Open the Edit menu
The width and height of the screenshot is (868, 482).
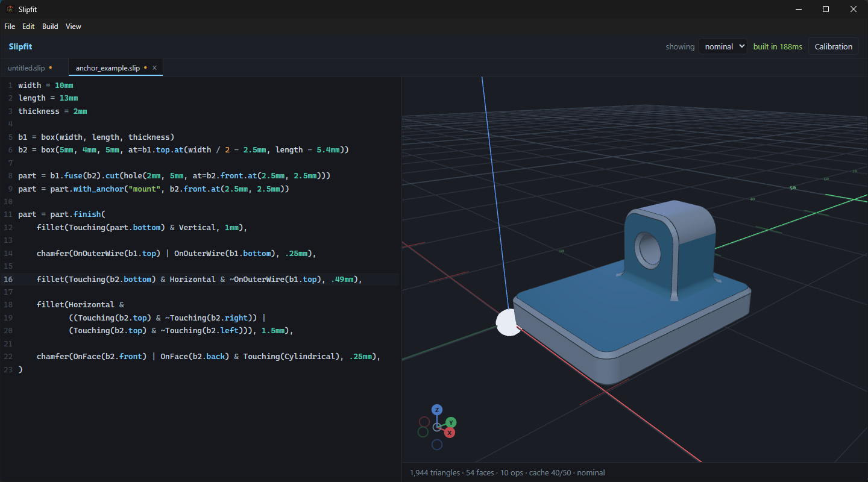(28, 27)
